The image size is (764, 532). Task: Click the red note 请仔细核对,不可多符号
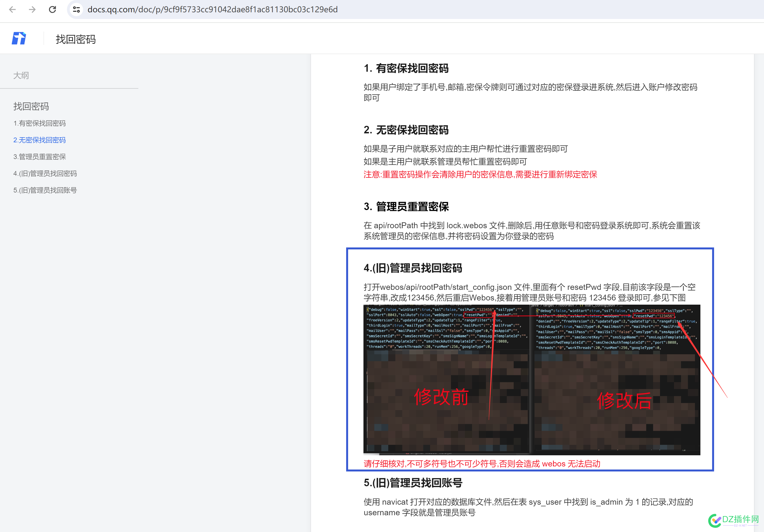click(482, 464)
